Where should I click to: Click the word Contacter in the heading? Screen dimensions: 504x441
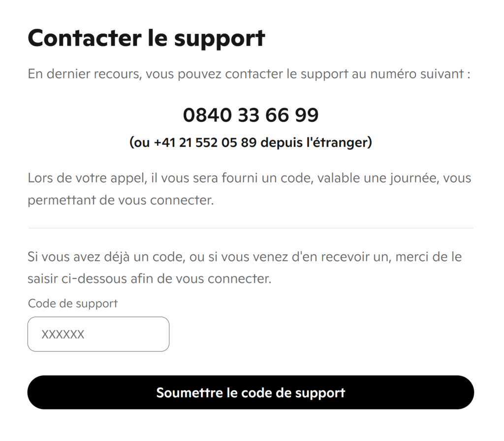(x=84, y=38)
